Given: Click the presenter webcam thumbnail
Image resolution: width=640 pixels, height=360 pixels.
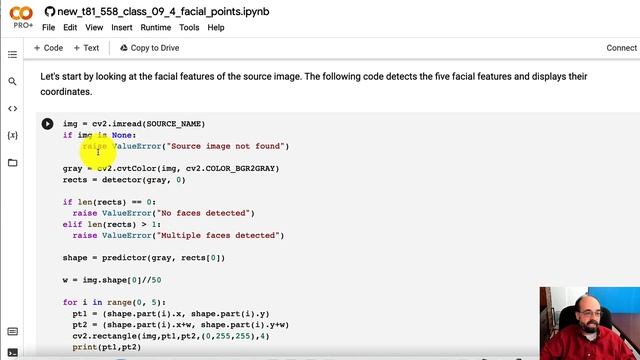Looking at the screenshot, I should tap(590, 323).
